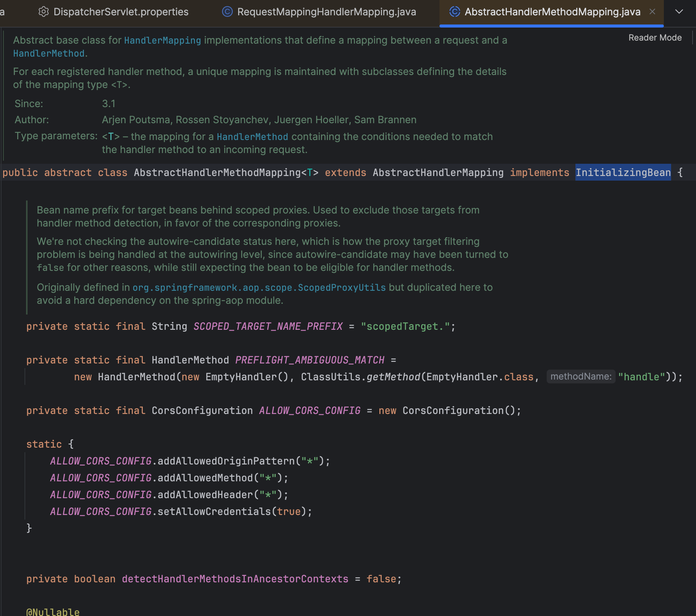Click the class icon on RequestMappingHandlerMapping.java tab
The height and width of the screenshot is (616, 696).
[227, 12]
